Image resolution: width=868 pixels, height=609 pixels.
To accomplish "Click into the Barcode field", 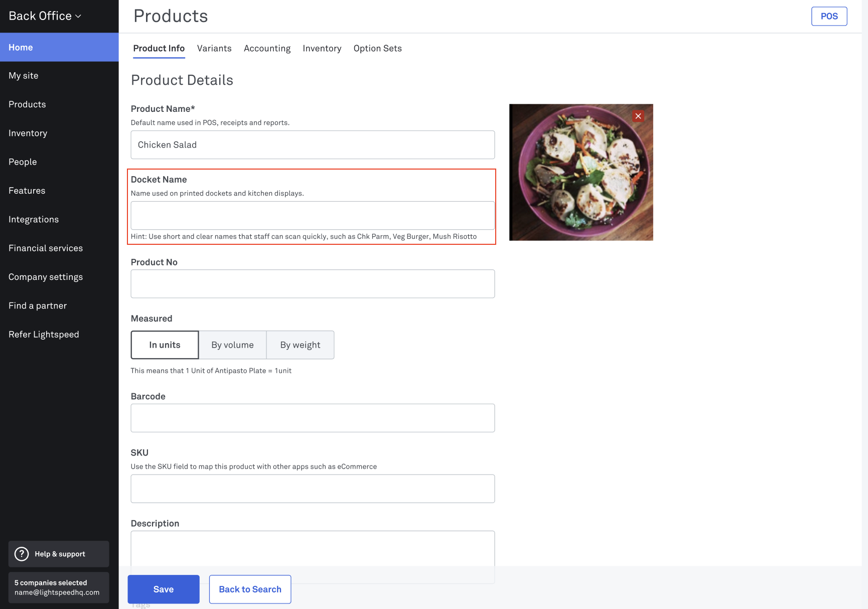I will tap(313, 418).
